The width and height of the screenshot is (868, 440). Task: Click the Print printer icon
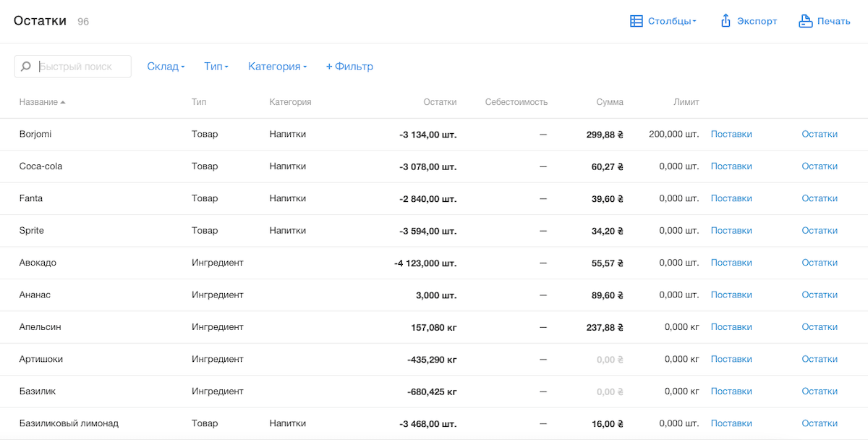805,21
